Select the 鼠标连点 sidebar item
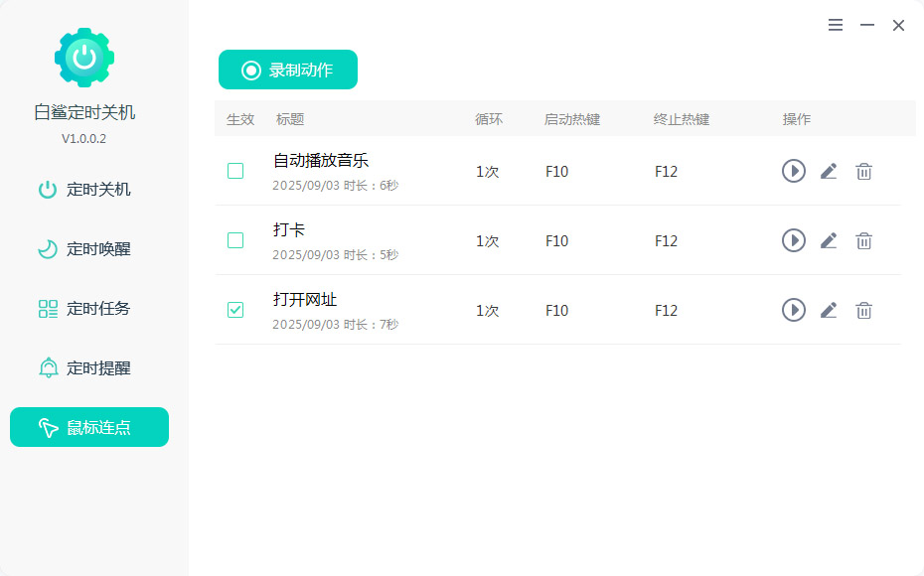The image size is (924, 576). coord(88,428)
